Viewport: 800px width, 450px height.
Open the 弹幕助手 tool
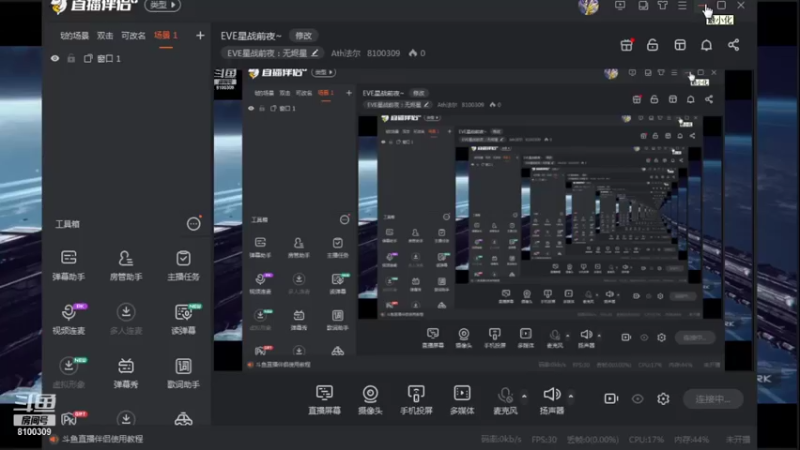click(x=68, y=265)
